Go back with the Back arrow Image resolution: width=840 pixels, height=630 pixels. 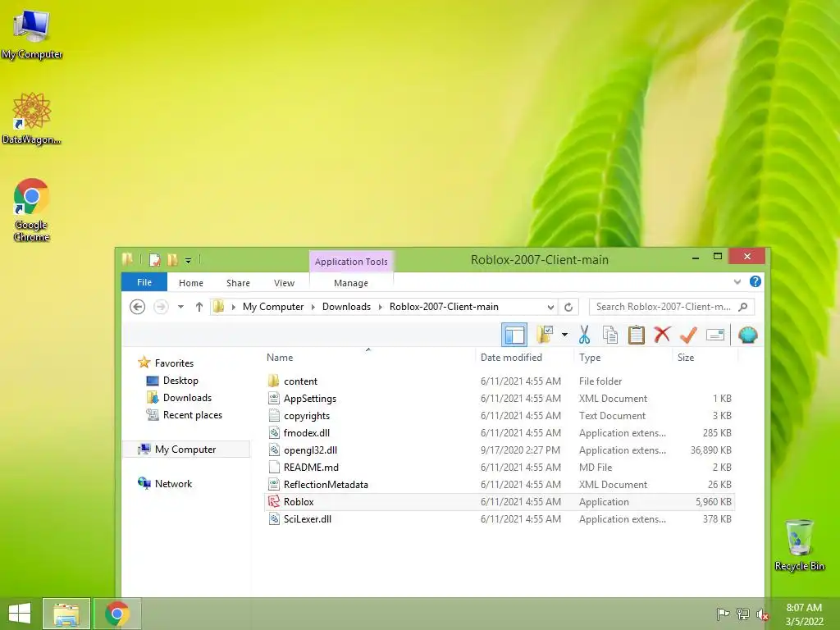pyautogui.click(x=138, y=307)
